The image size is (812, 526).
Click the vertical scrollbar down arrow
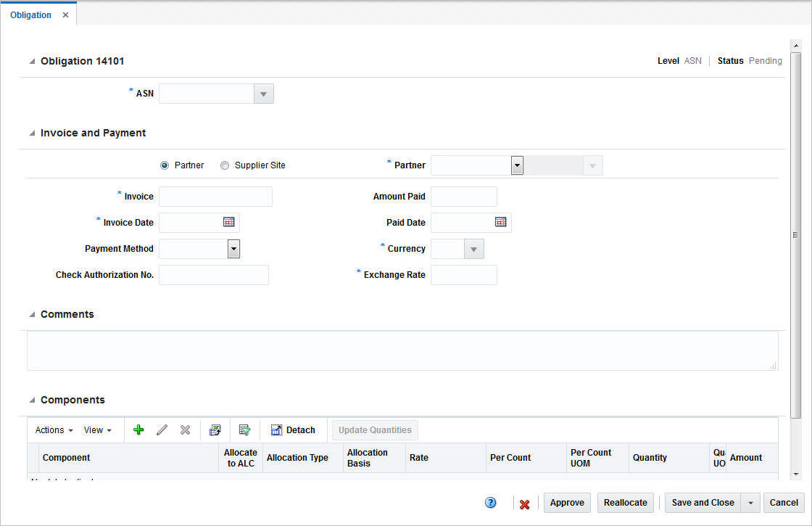coord(796,474)
